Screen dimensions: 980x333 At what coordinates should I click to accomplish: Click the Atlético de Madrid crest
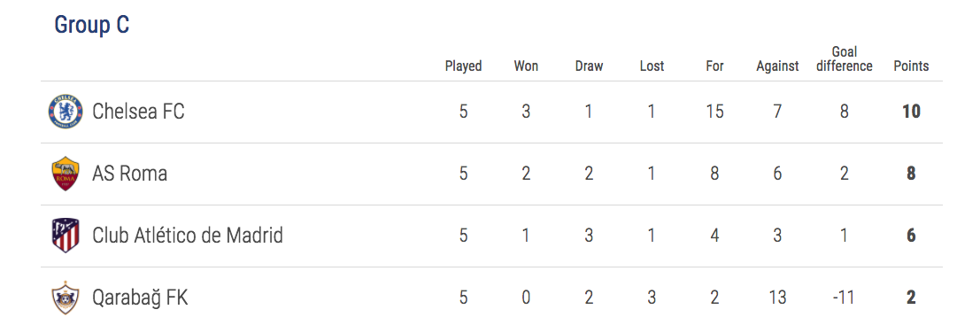[66, 236]
